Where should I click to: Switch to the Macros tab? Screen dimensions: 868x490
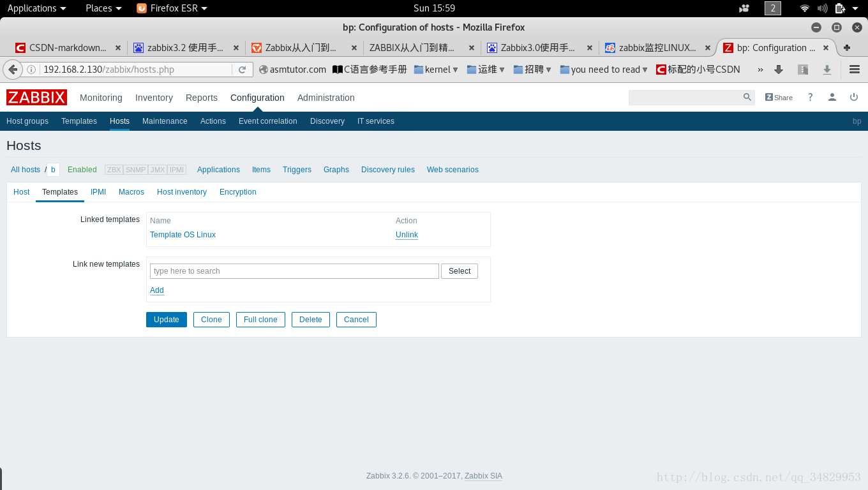pyautogui.click(x=131, y=192)
